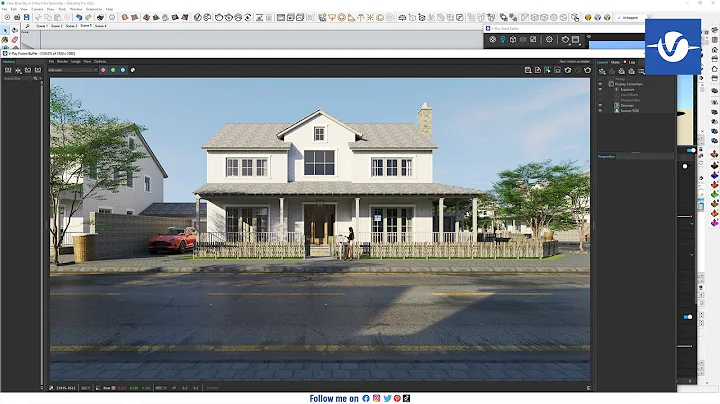Viewport: 720px width, 404px height.
Task: Click Save icon in SketchUp toolbar
Action: click(x=27, y=17)
